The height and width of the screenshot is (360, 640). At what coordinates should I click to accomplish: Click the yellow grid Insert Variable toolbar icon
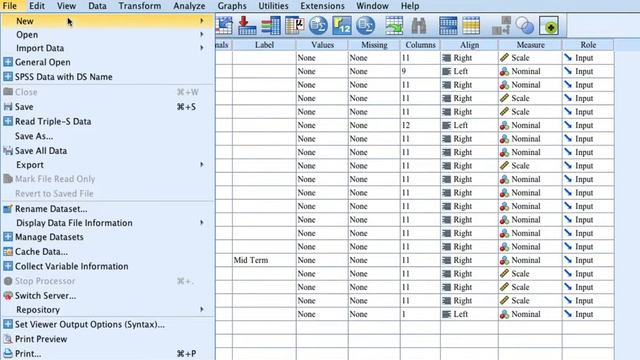(x=471, y=26)
